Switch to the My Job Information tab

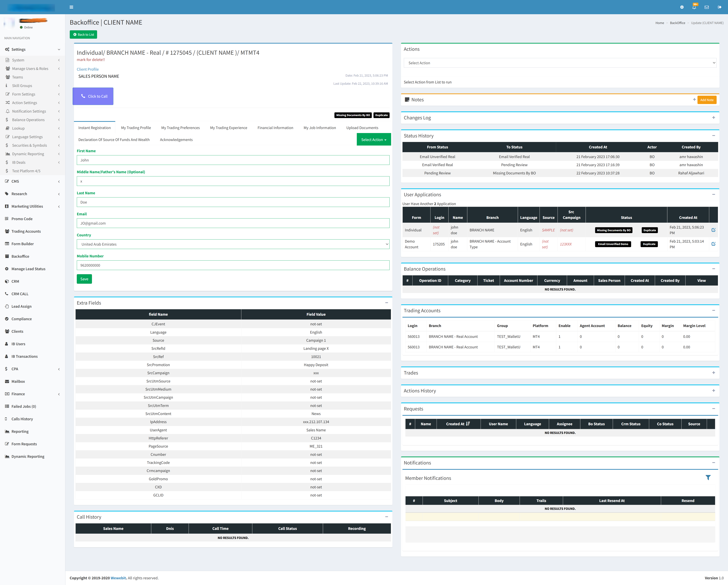tap(319, 128)
